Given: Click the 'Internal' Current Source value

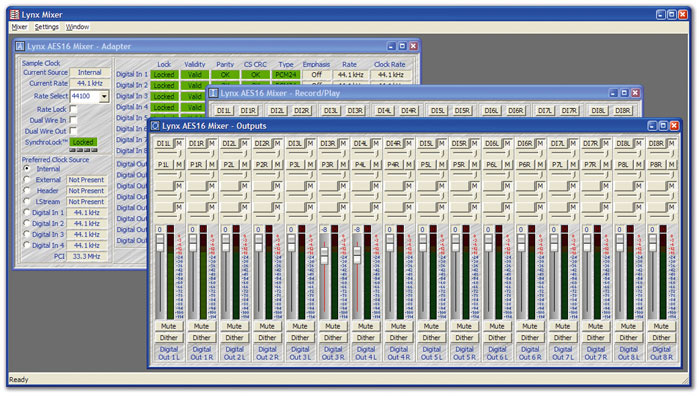Looking at the screenshot, I should [x=89, y=72].
